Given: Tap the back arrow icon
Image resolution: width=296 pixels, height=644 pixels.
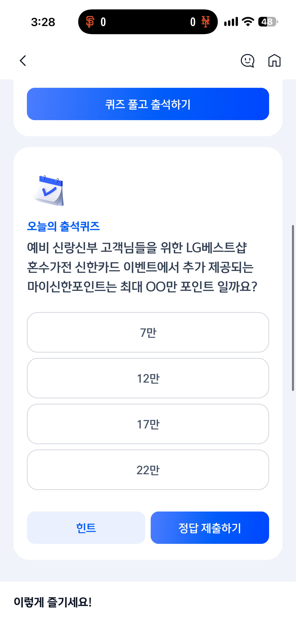Looking at the screenshot, I should pos(23,61).
